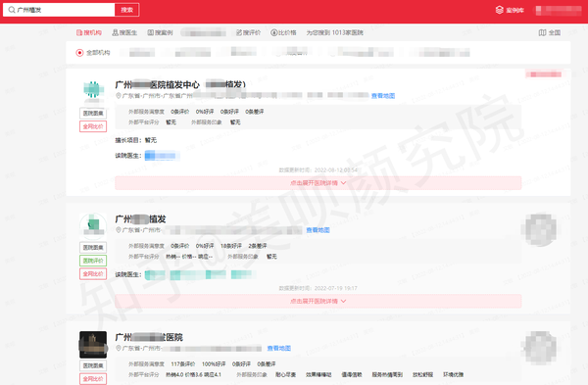The height and width of the screenshot is (385, 588).
Task: Open 医院图集 for the third hospital
Action: [x=93, y=365]
